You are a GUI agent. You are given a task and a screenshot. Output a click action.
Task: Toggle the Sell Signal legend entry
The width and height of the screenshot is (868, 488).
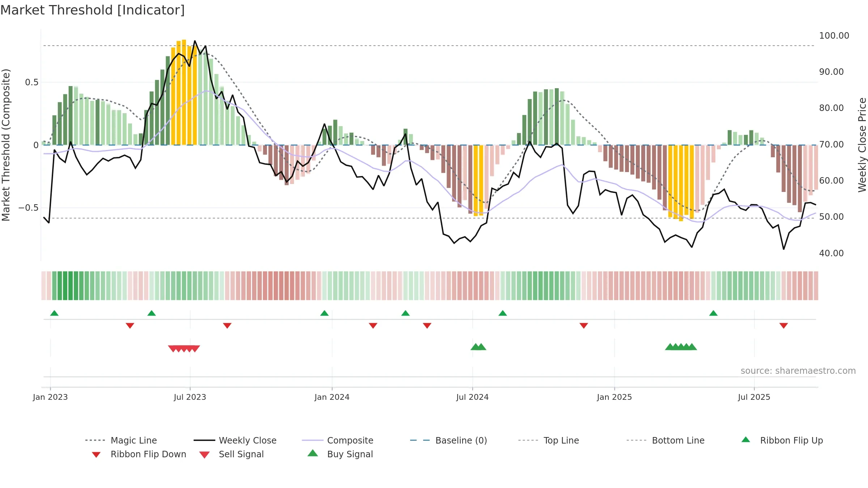[231, 454]
